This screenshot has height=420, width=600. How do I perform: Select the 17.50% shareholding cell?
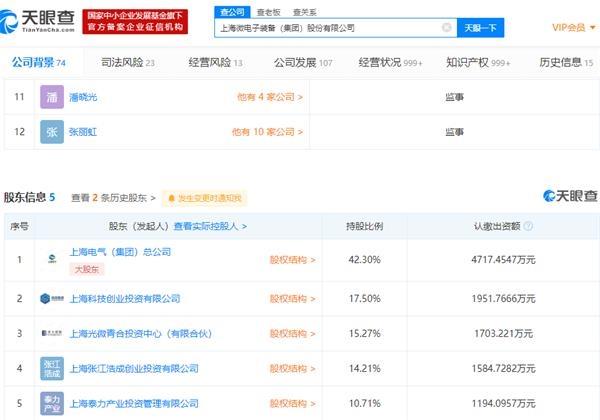pyautogui.click(x=364, y=298)
